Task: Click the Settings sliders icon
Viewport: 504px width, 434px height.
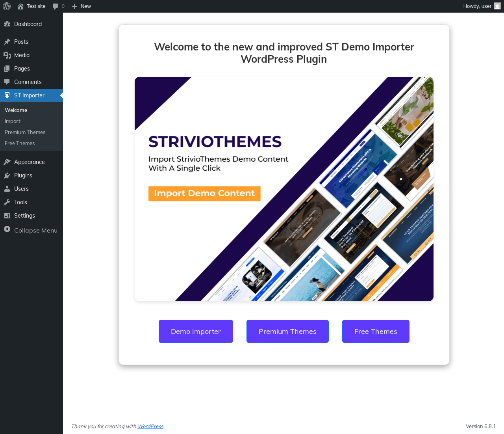Action: [7, 216]
